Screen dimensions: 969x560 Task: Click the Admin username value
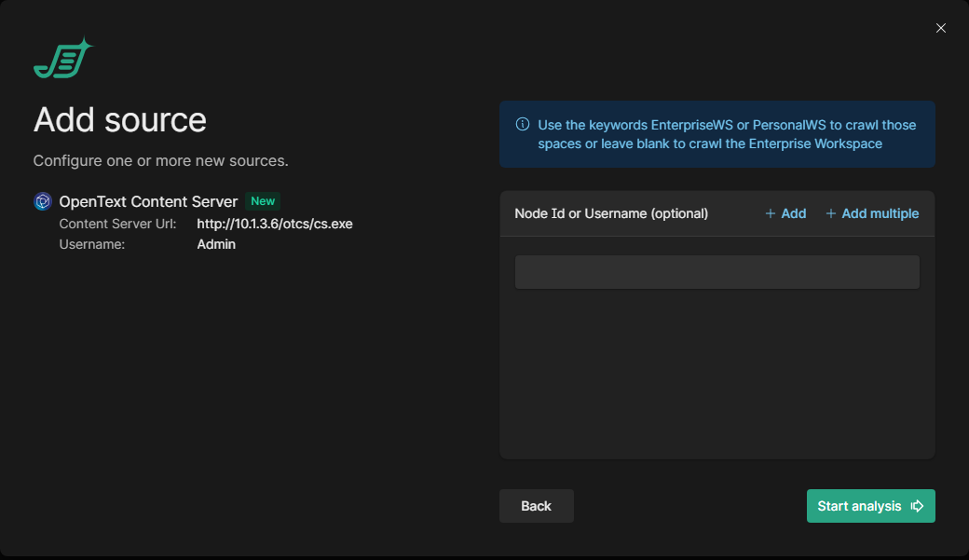216,244
